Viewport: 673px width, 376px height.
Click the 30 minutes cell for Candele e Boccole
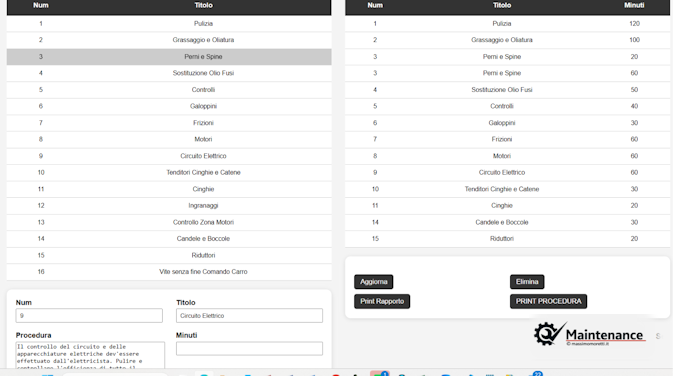[x=634, y=222]
